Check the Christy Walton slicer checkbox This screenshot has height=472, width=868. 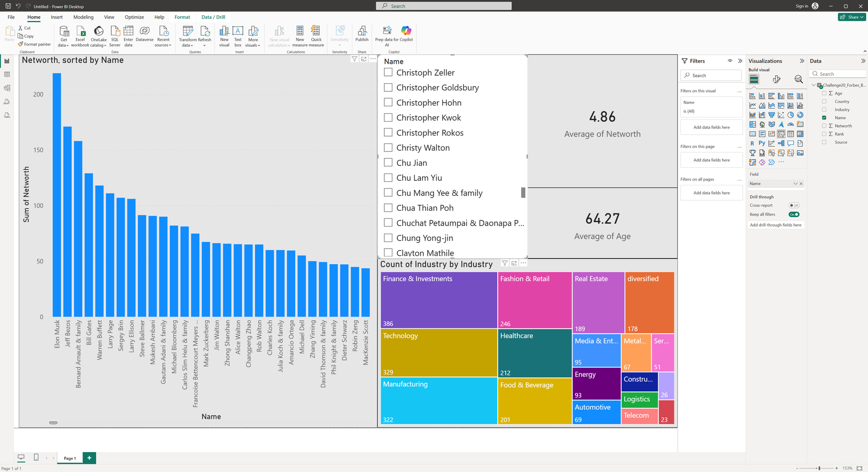[388, 147]
